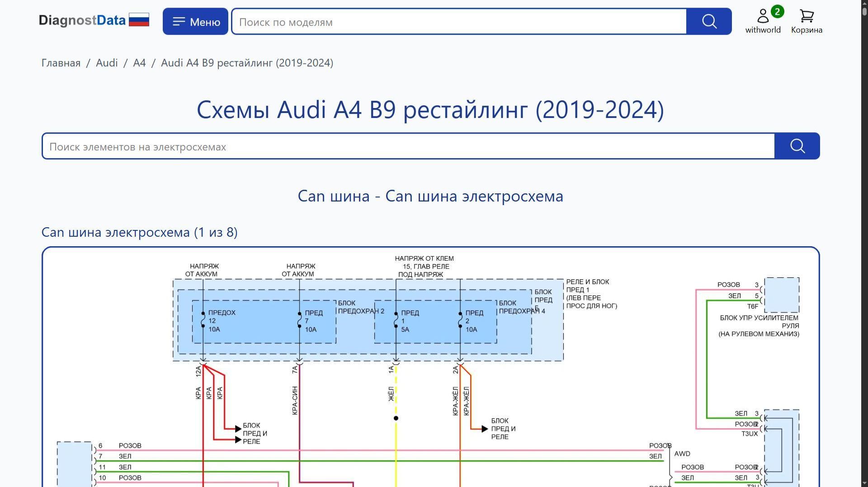Click the Russian flag language icon
This screenshot has width=868, height=487.
pos(139,20)
